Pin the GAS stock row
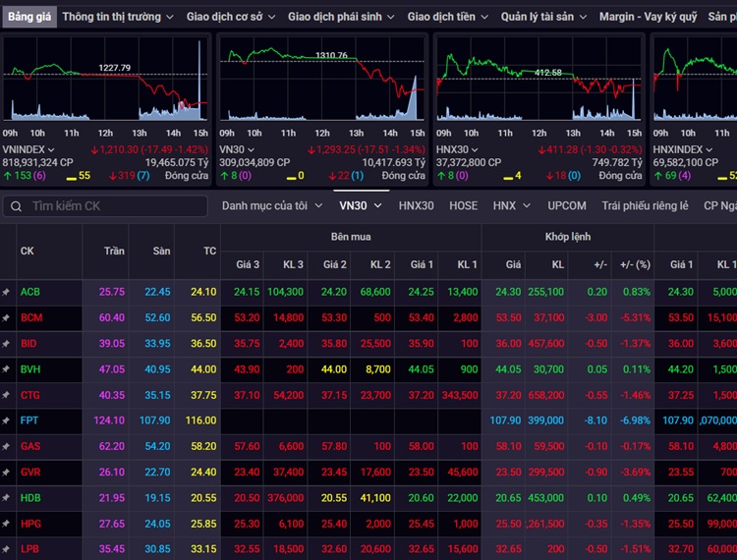The image size is (737, 560). [x=6, y=447]
